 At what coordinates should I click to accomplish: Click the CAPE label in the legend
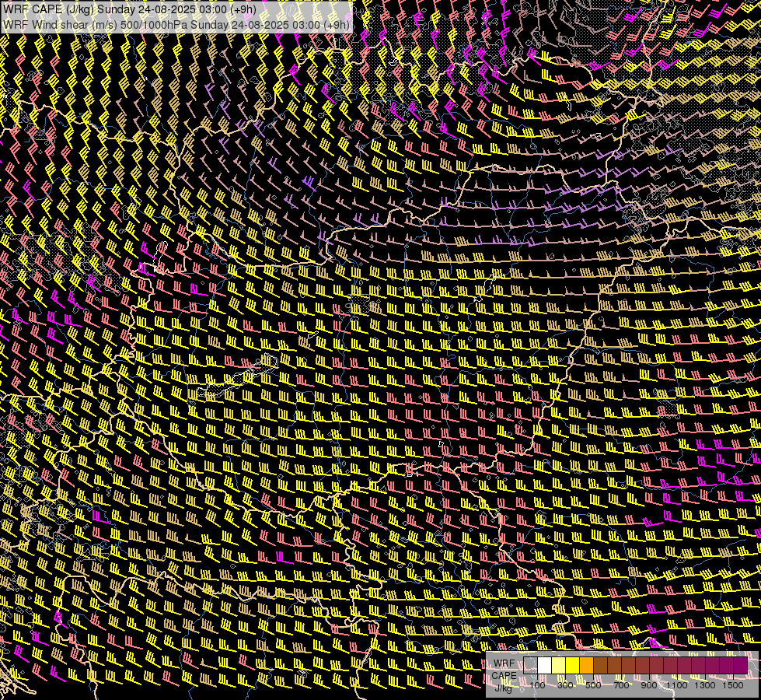pos(504,676)
